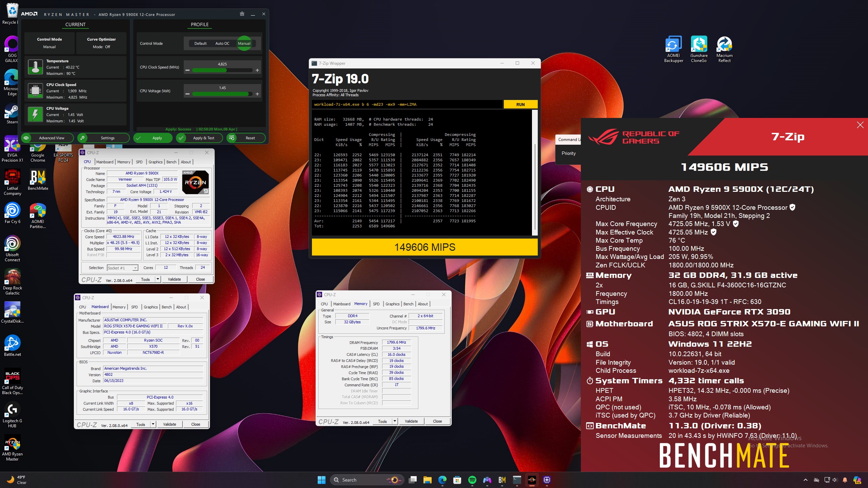The image size is (868, 488).
Task: Increase CPU Clock Speed with plus button
Action: 257,70
